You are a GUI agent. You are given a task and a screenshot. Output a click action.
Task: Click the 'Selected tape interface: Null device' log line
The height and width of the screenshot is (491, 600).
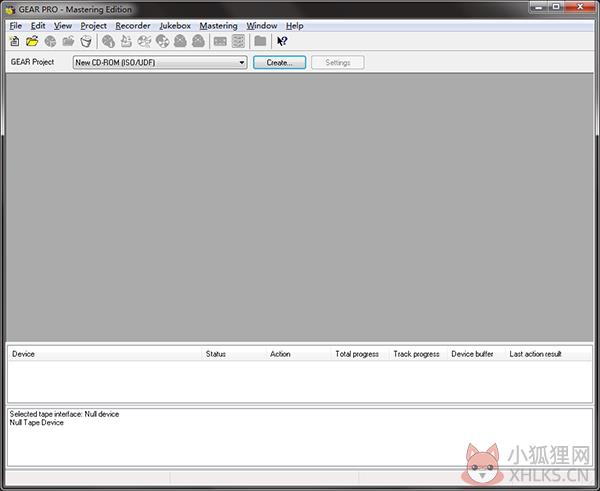64,414
